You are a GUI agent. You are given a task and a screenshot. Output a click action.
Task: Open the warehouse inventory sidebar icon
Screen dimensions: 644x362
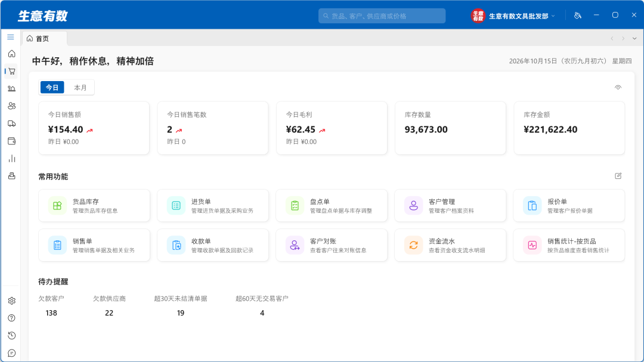[11, 88]
